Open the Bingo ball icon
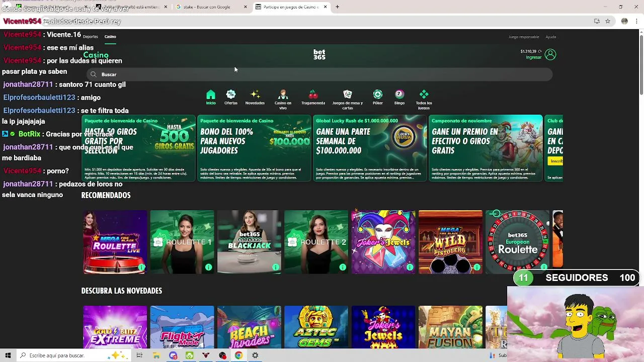Screen dimensions: 644x362 [399, 95]
